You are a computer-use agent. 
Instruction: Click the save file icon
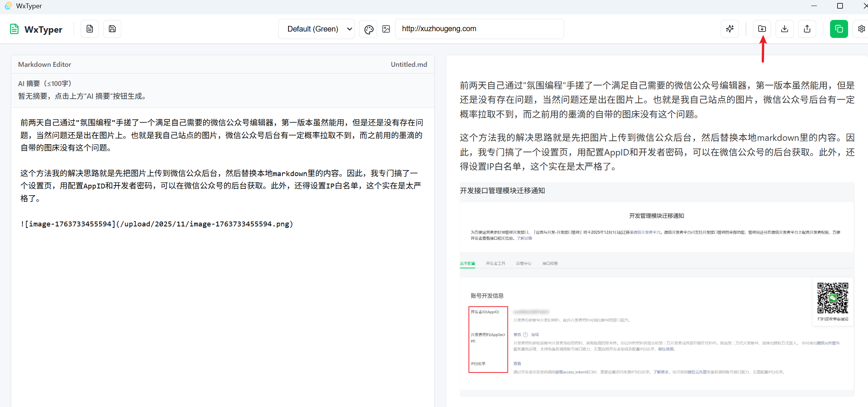[112, 29]
